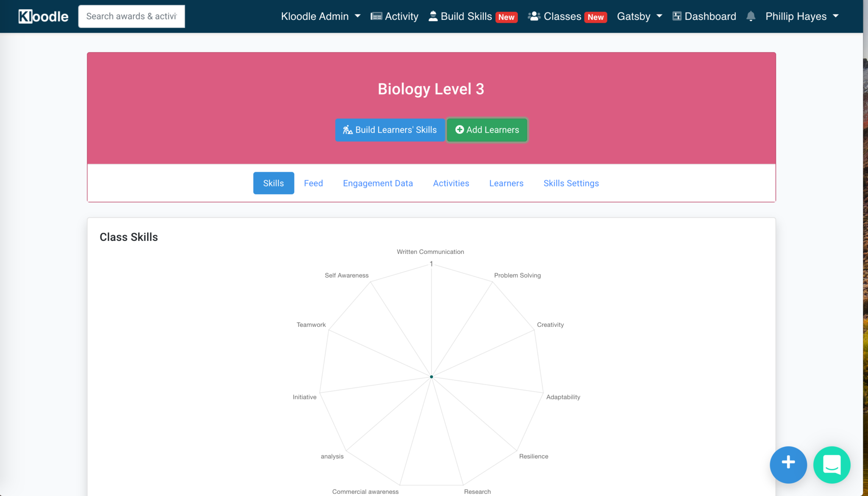The height and width of the screenshot is (496, 868).
Task: Select the Learners tab
Action: click(x=506, y=183)
